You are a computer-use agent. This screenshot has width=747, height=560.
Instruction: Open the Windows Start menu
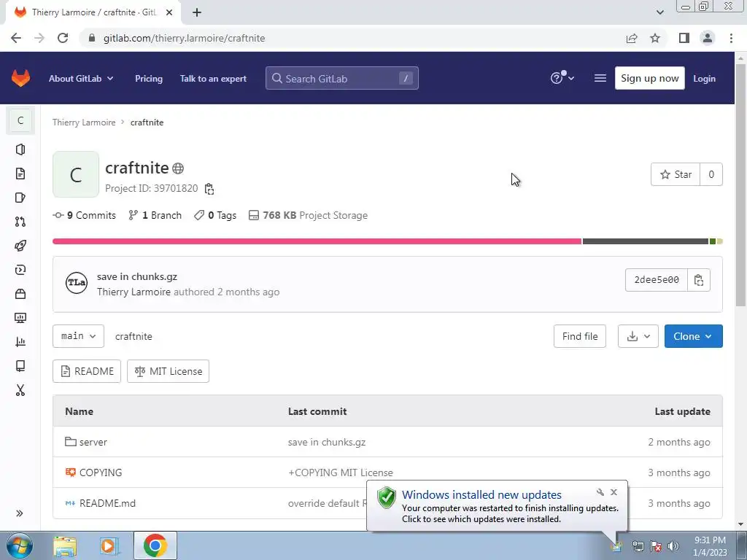[20, 545]
